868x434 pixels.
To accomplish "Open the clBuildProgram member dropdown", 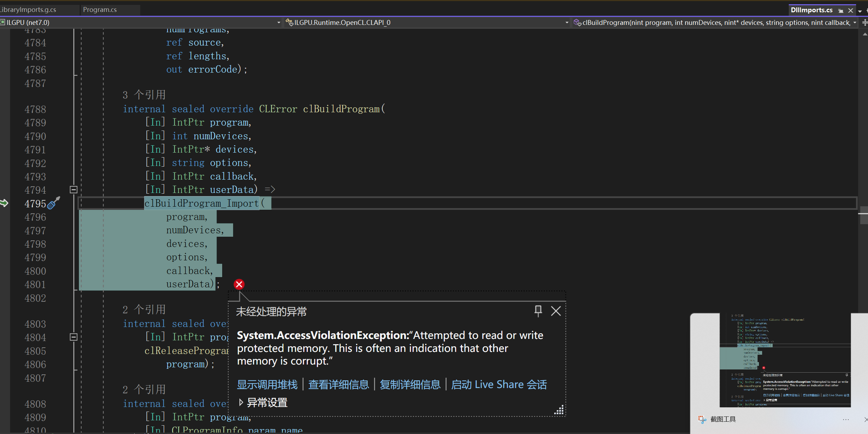I will click(855, 23).
